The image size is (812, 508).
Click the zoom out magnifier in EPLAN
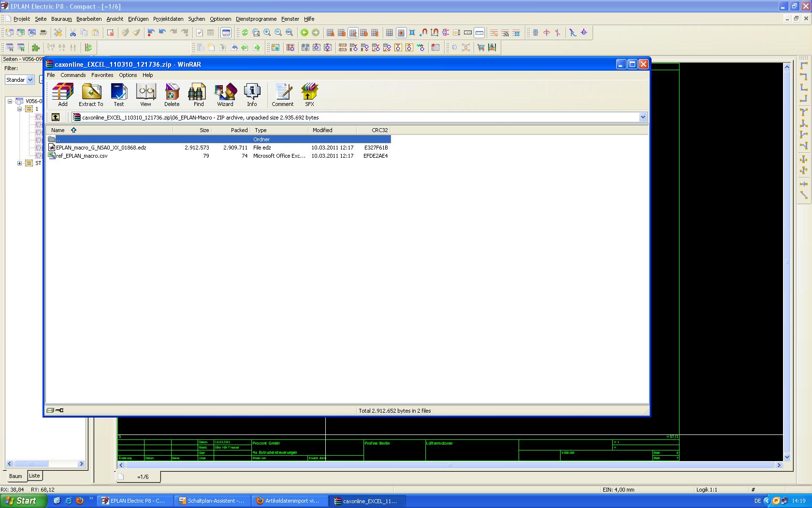coord(278,32)
